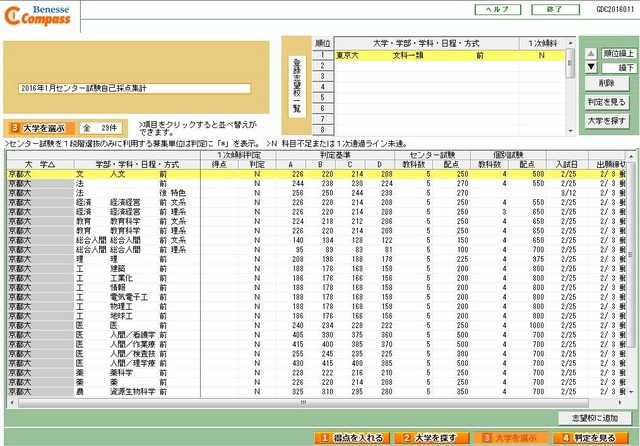
Task: Click the up triangle beside 順位繰上
Action: pos(591,54)
